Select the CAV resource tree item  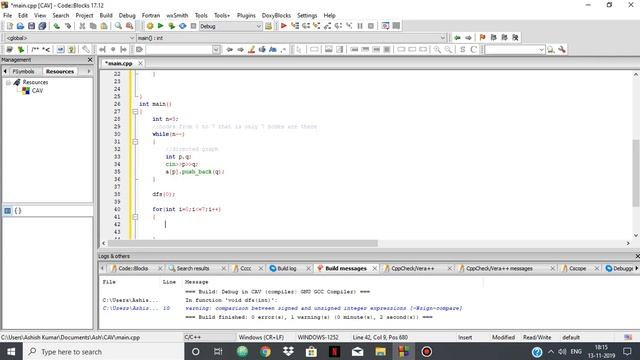click(x=37, y=91)
